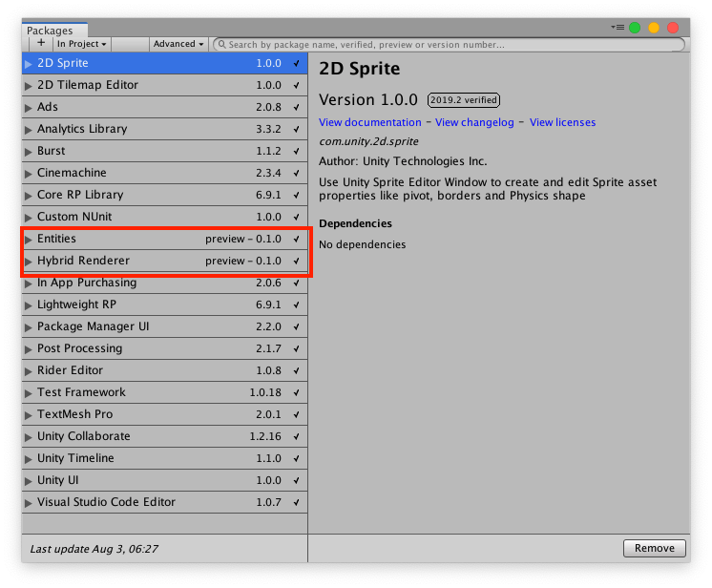Expand the 2D Sprite package versions
Viewport: 712px width, 588px height.
point(28,64)
